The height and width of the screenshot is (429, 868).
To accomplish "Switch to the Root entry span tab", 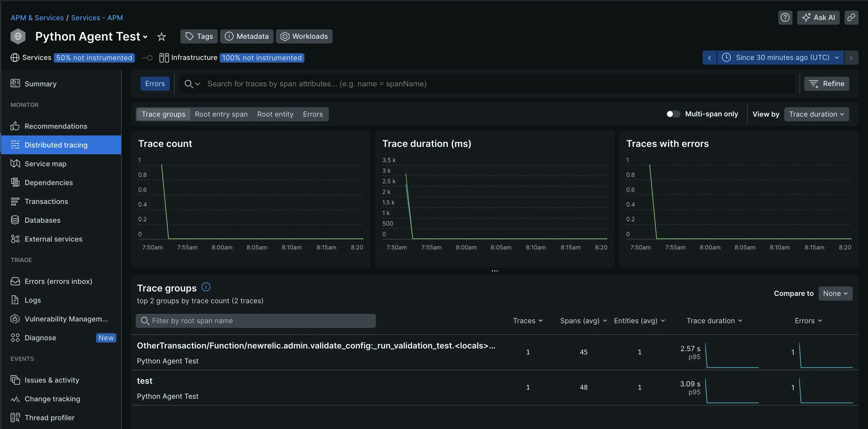I will pos(221,114).
